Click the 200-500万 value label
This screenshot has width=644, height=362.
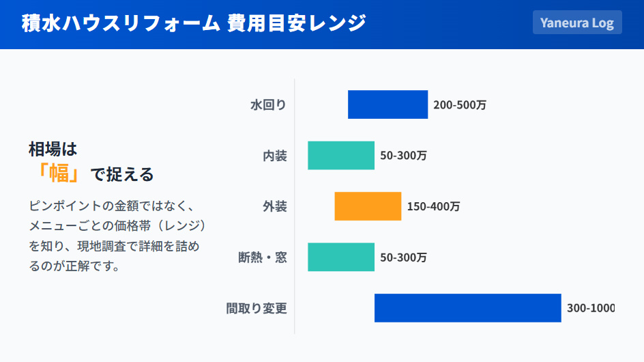coord(460,105)
